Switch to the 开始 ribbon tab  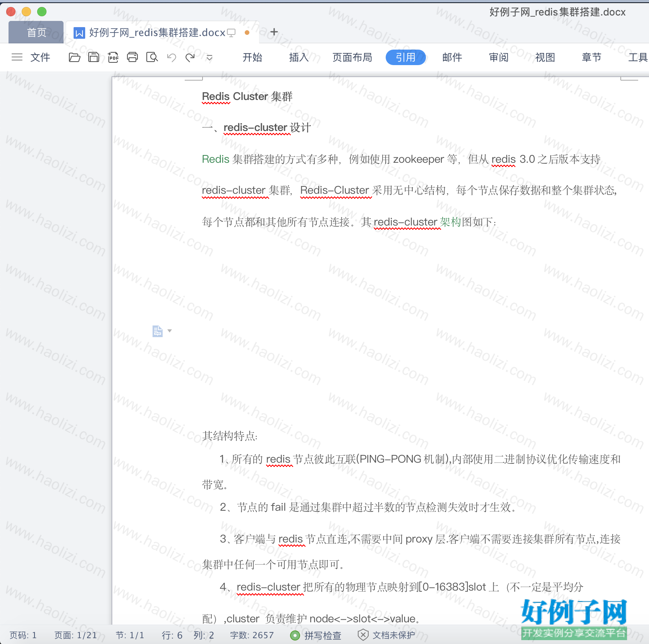[252, 57]
